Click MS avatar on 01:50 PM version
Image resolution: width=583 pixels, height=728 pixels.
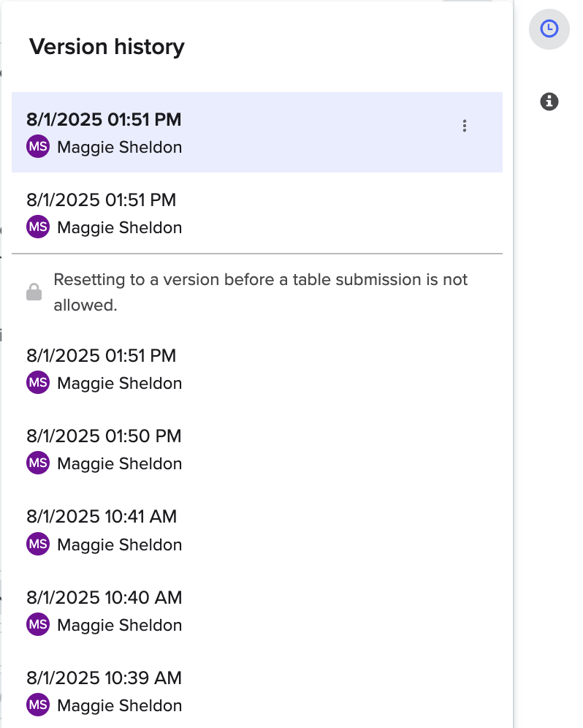click(x=38, y=463)
